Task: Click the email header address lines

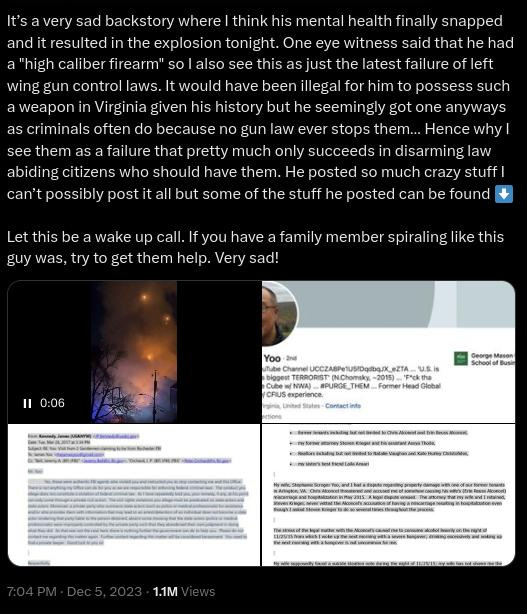Action: click(129, 448)
